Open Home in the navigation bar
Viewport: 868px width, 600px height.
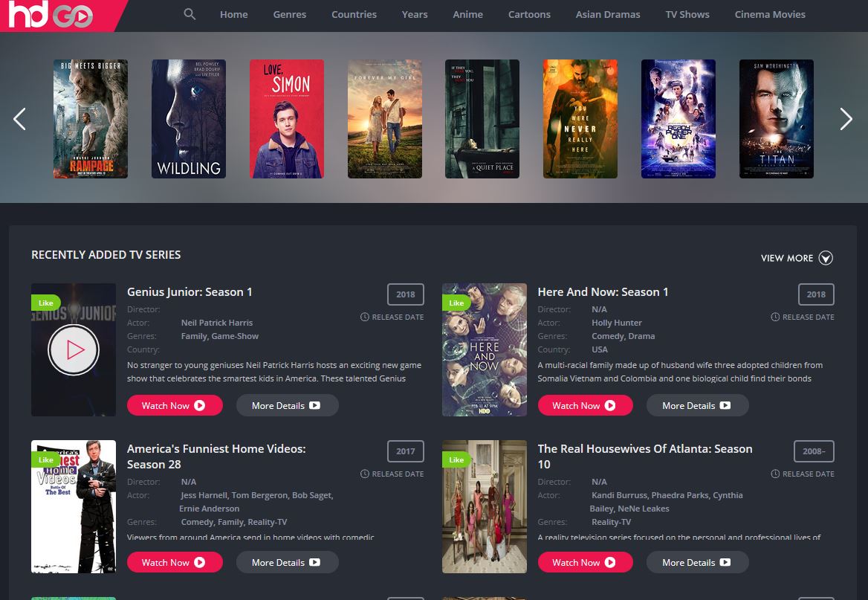click(233, 14)
